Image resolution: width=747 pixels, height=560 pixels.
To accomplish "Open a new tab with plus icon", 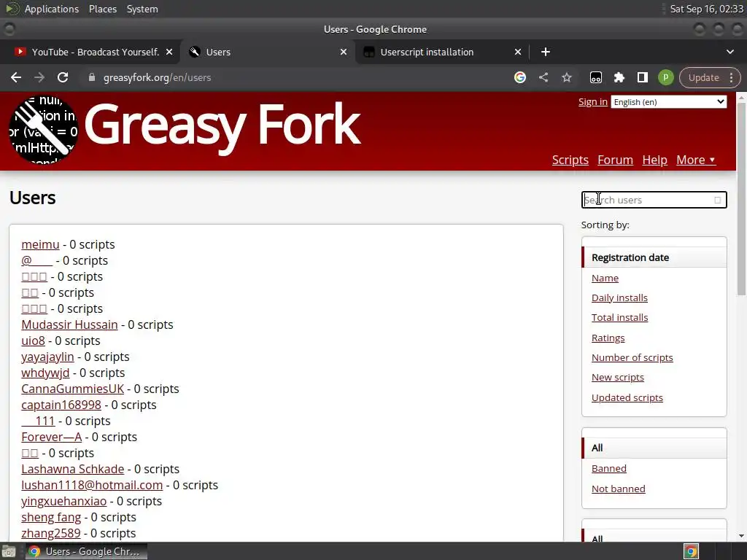I will [546, 52].
